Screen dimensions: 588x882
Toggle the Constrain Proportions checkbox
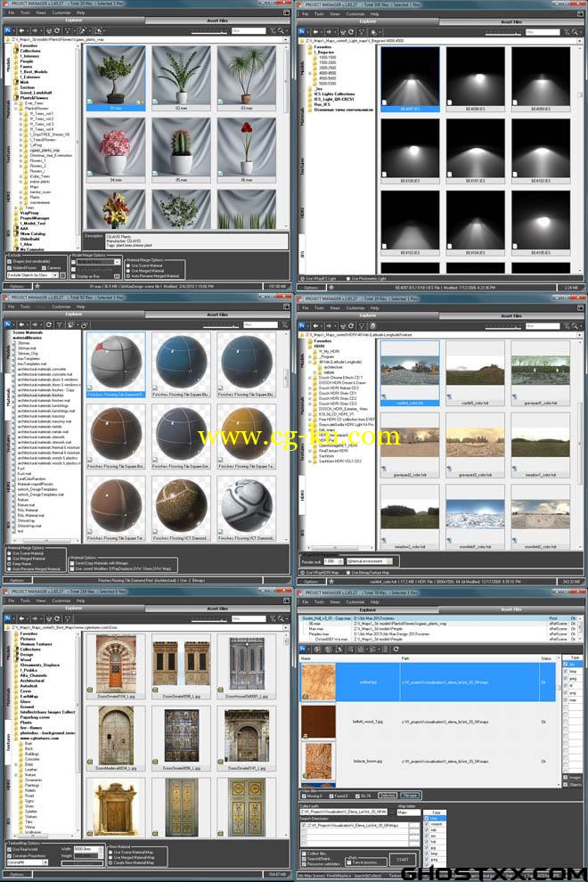[10, 856]
